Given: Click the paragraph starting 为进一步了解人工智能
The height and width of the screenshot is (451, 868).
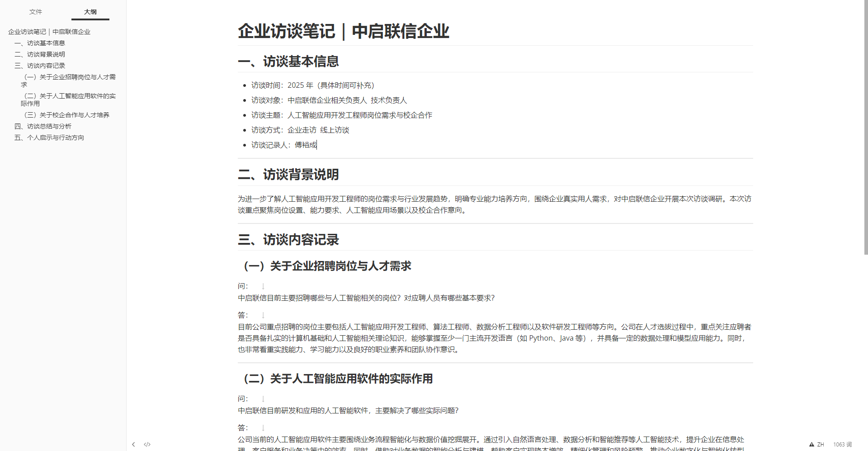Looking at the screenshot, I should pyautogui.click(x=495, y=204).
